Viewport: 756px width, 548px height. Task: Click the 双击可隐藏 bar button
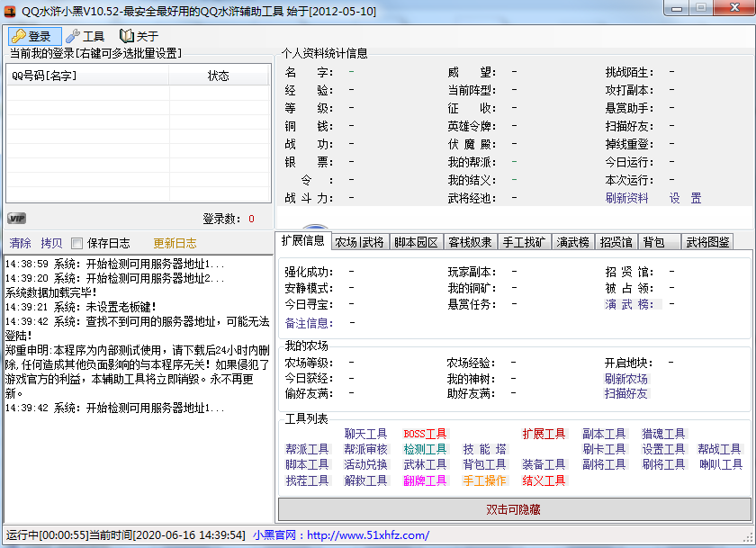click(514, 509)
